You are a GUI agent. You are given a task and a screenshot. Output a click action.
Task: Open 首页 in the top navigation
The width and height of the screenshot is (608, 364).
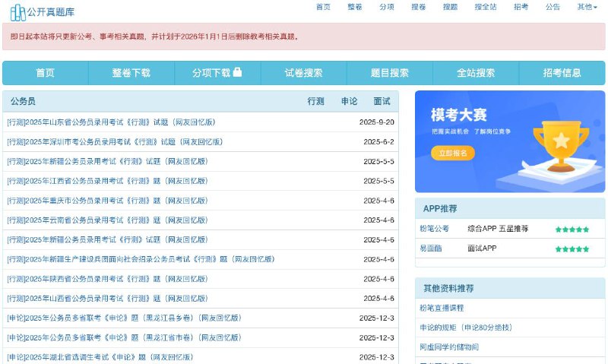point(323,7)
